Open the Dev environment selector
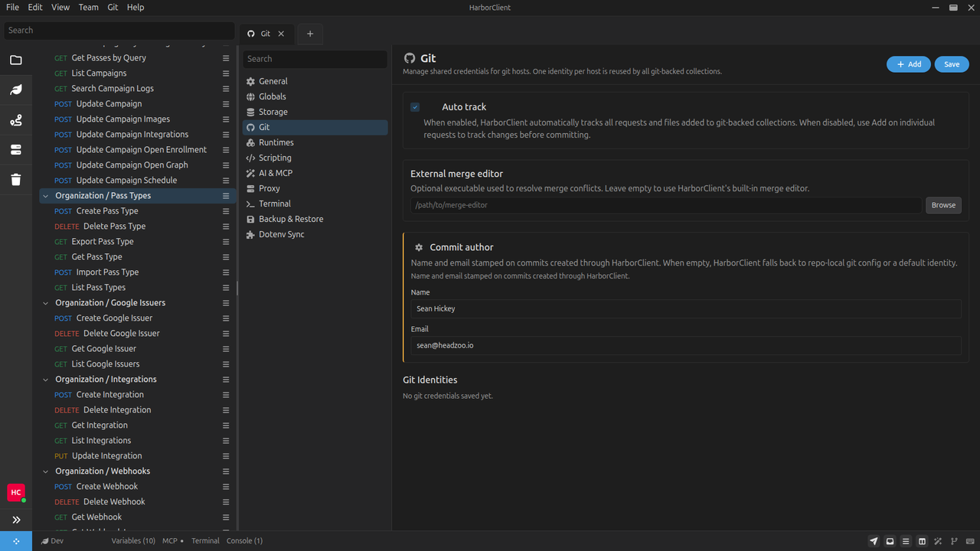This screenshot has height=551, width=980. (x=52, y=541)
